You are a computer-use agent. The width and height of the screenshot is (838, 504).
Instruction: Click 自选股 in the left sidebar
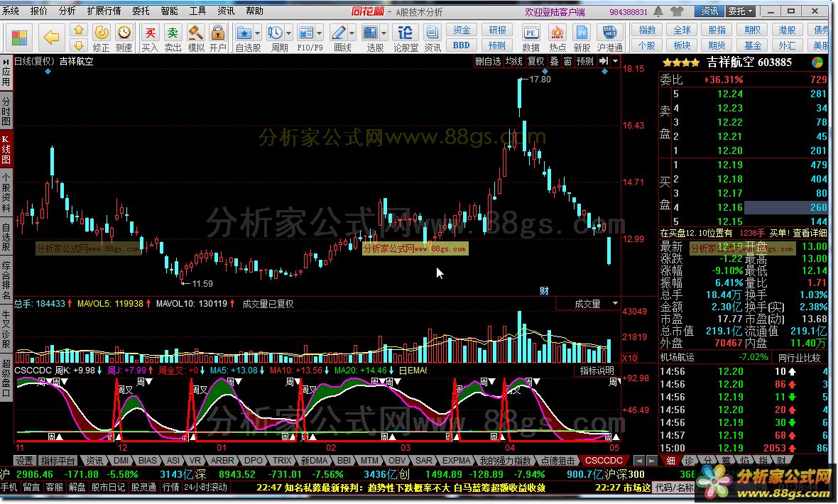pyautogui.click(x=6, y=237)
